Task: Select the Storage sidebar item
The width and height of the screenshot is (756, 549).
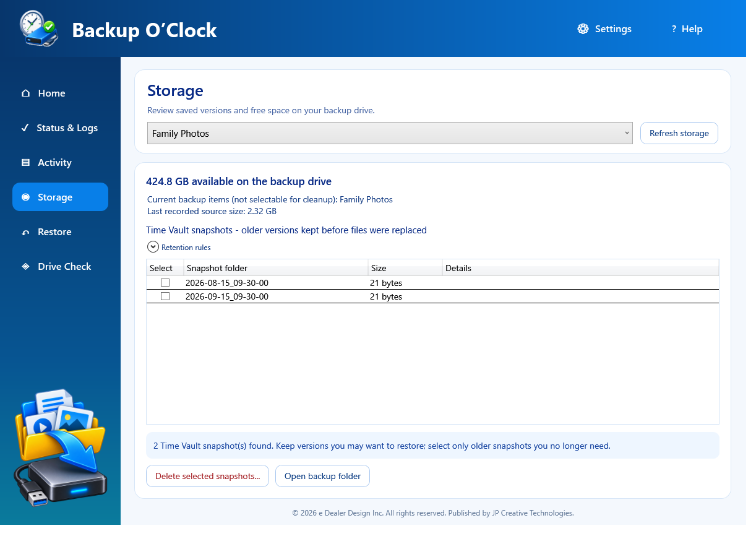Action: pos(60,197)
